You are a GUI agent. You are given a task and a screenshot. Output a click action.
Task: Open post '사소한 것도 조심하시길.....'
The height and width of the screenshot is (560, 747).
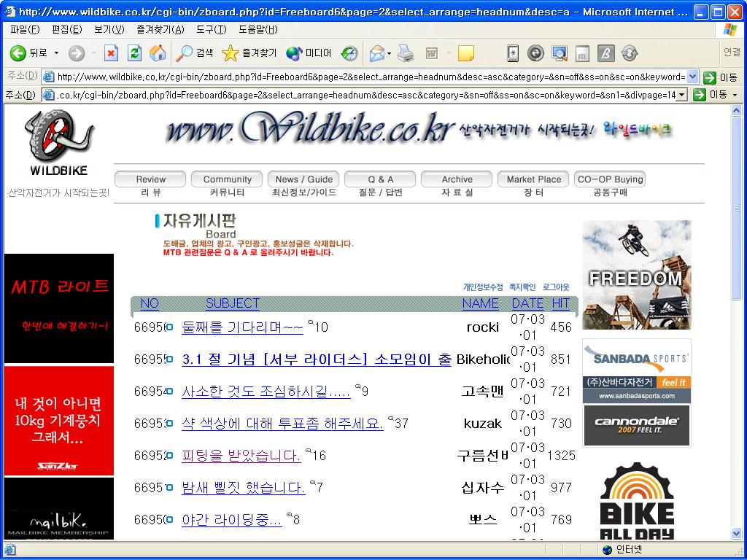point(266,392)
